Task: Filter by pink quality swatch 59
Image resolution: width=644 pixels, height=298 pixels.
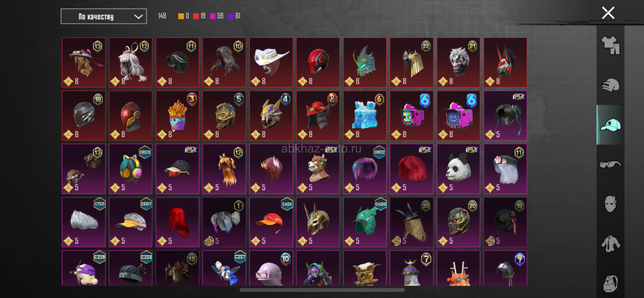Action: (x=216, y=16)
